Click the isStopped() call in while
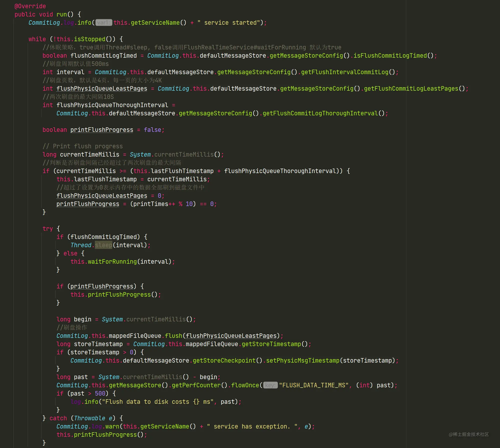The width and height of the screenshot is (500, 448). (x=95, y=39)
